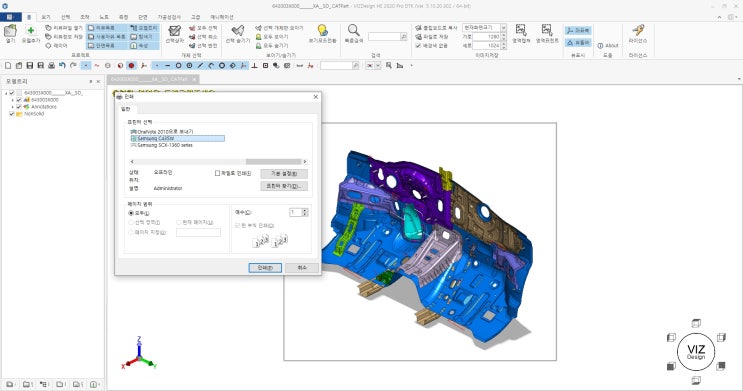The image size is (743, 391).
Task: Click the 열기 (Open) ribbon icon
Action: point(10,31)
